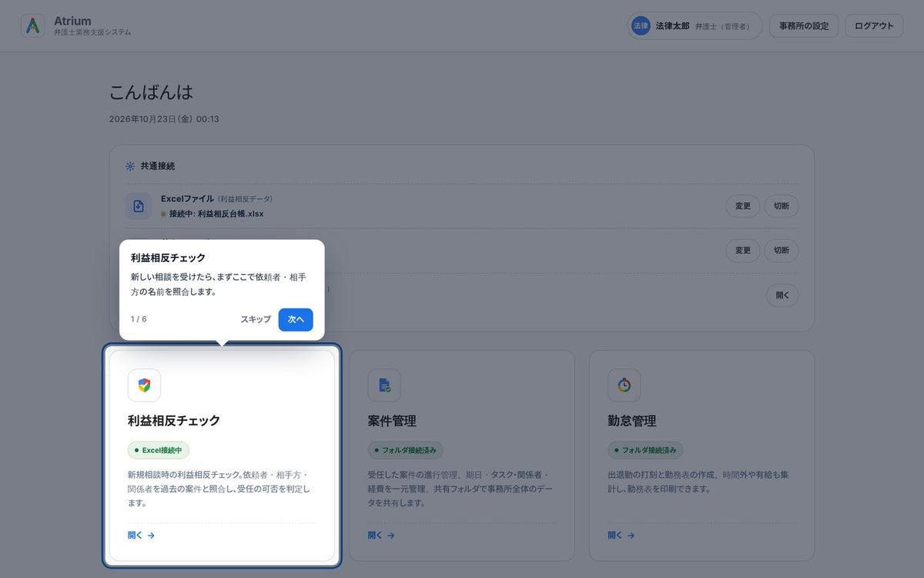This screenshot has width=924, height=578.
Task: Click 切断 in the Excelファイル row
Action: [782, 206]
